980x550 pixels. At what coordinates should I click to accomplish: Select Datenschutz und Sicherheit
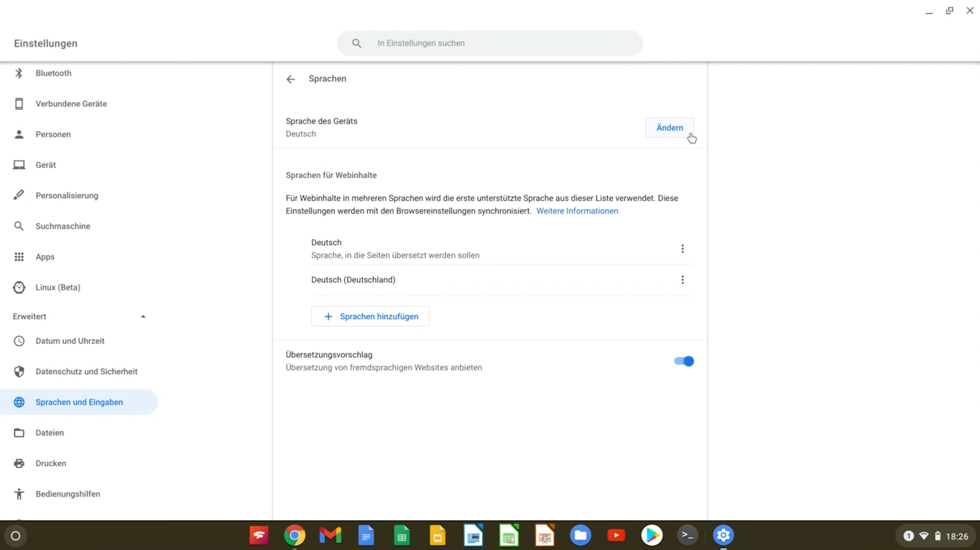(x=86, y=371)
